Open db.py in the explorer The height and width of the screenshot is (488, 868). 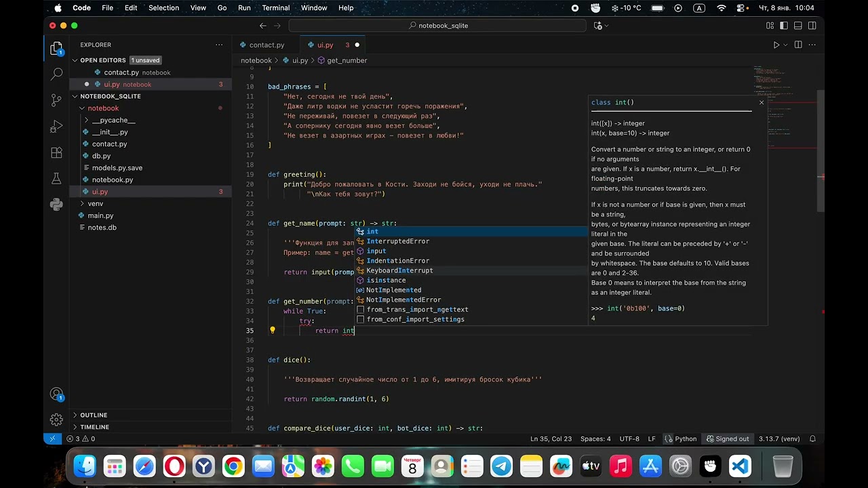point(101,156)
